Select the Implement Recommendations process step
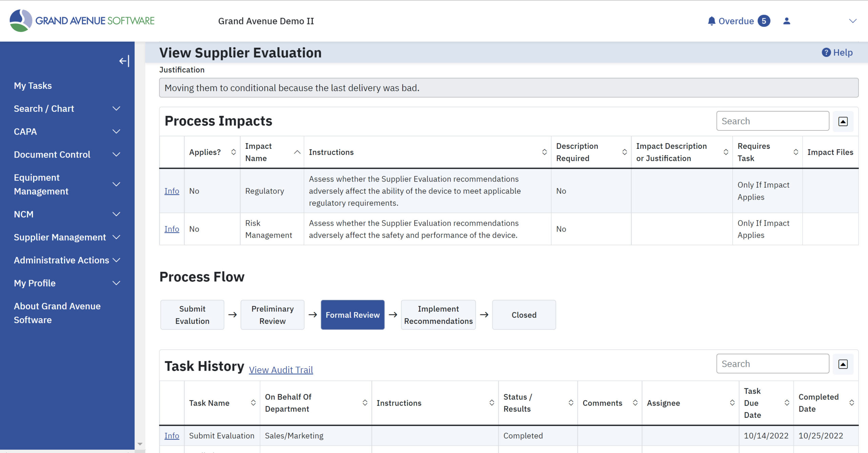Screen dimensions: 868x453 [x=438, y=315]
